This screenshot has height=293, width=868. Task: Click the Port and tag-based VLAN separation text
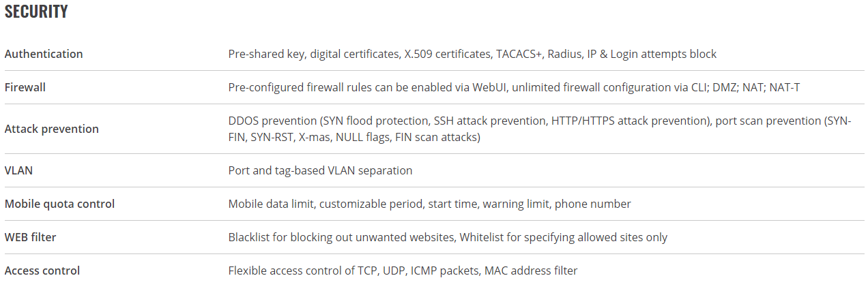click(x=320, y=170)
